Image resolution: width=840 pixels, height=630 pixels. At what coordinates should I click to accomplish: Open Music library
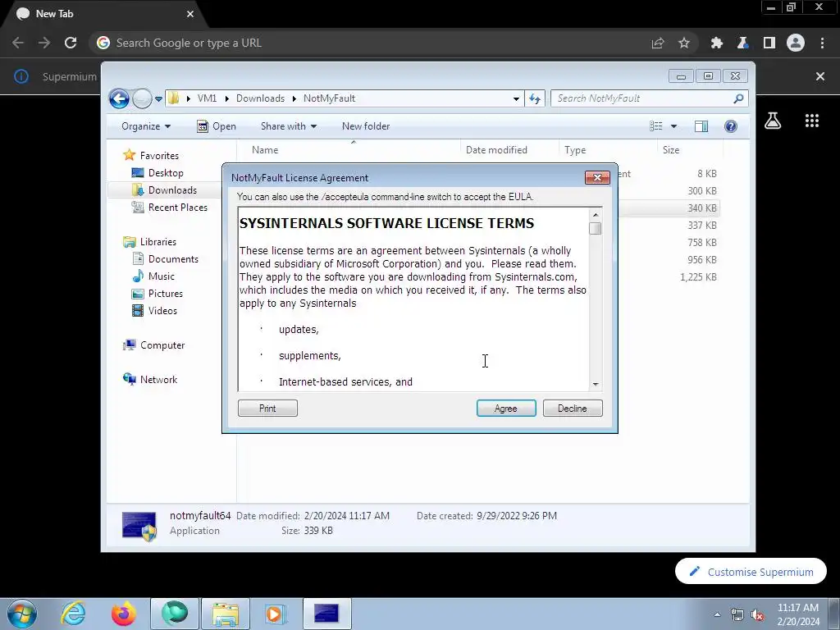click(162, 276)
